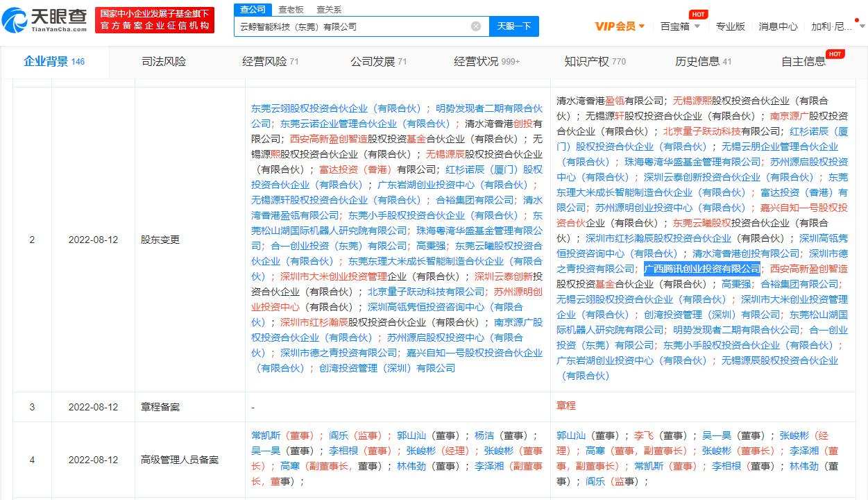Viewport: 868px width, 500px height.
Task: Open the 专业版 link
Action: [x=731, y=26]
